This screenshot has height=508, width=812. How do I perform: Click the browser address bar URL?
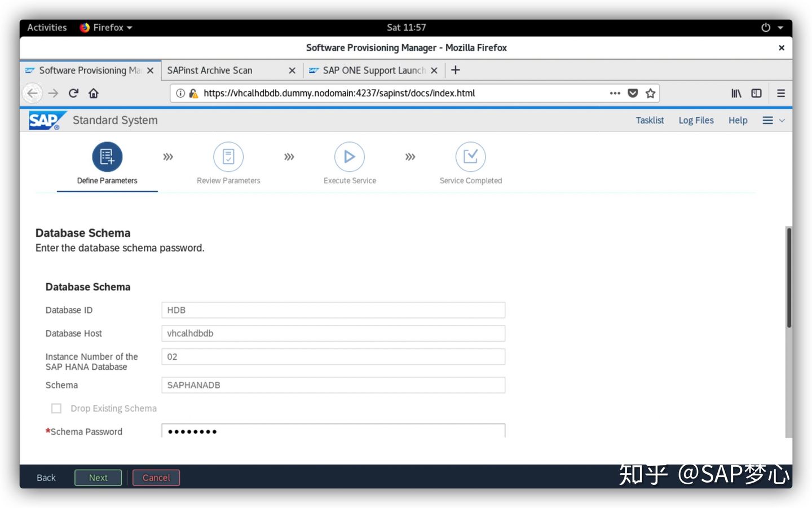click(339, 93)
